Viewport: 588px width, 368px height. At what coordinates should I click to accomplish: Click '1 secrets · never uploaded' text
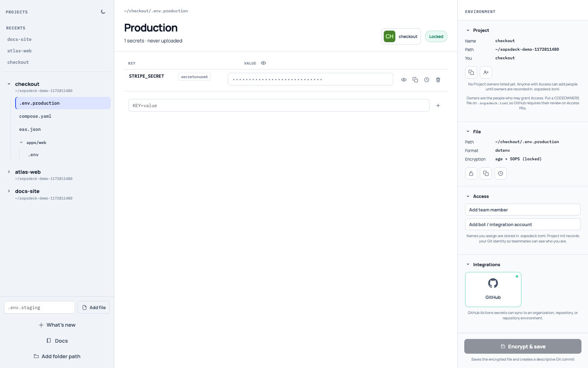click(153, 41)
